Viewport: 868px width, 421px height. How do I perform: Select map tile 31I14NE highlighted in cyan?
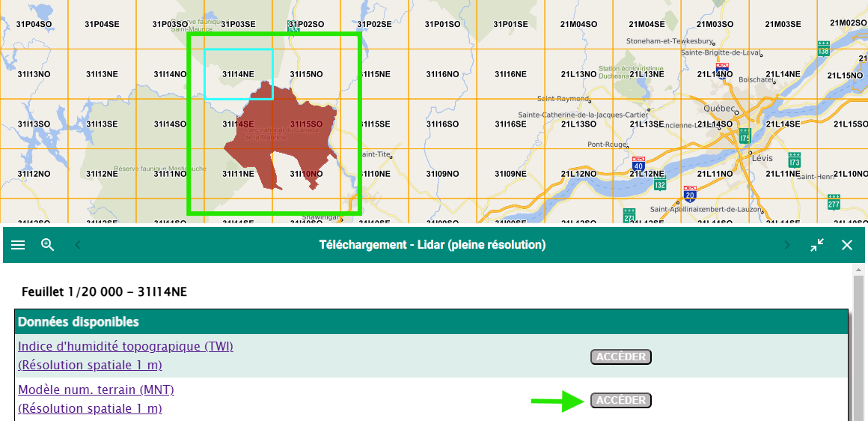238,74
